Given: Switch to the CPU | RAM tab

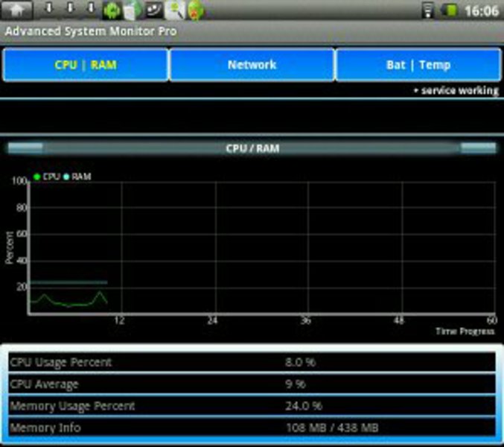Looking at the screenshot, I should click(x=85, y=65).
